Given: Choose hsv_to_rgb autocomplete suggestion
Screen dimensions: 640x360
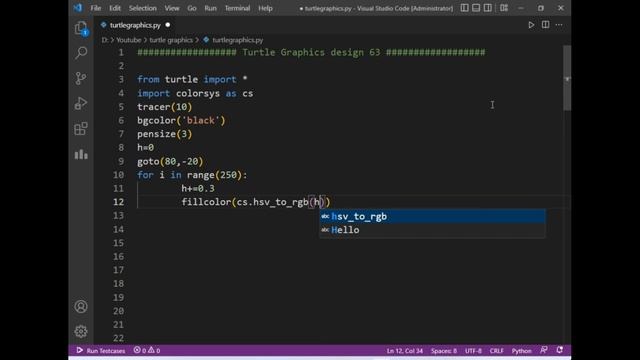Looking at the screenshot, I should click(432, 216).
